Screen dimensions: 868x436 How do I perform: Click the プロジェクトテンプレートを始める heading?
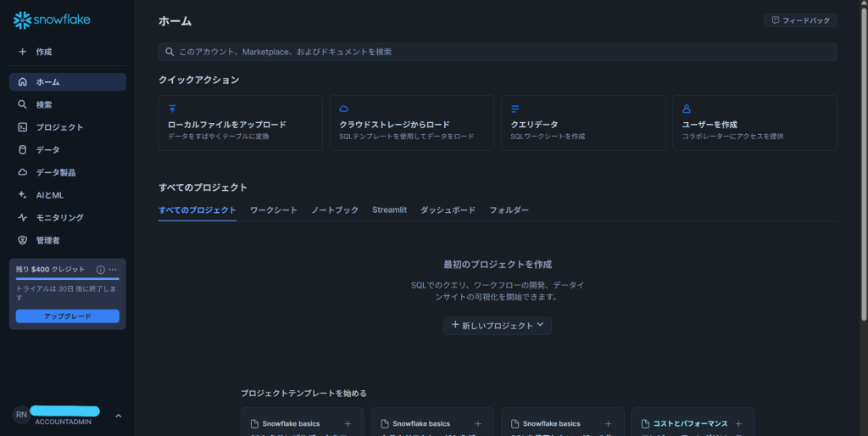303,394
